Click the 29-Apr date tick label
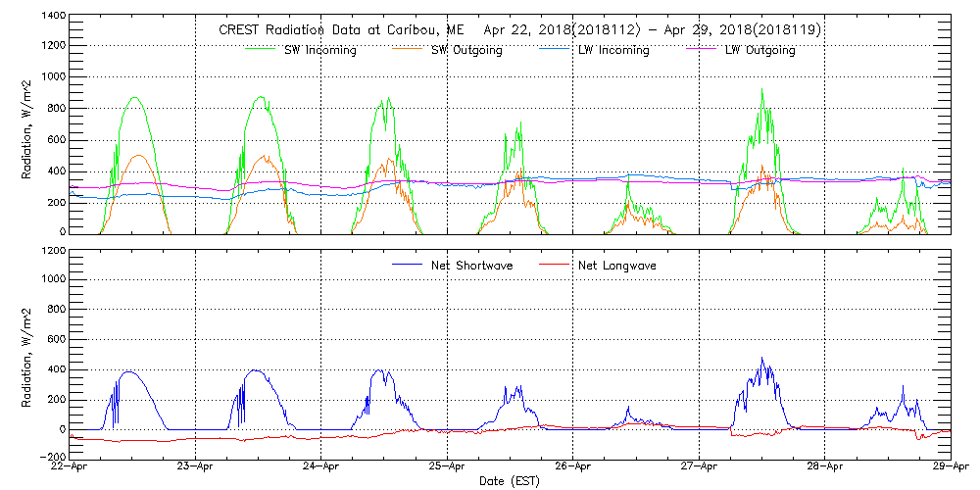The height and width of the screenshot is (490, 980). click(x=950, y=467)
